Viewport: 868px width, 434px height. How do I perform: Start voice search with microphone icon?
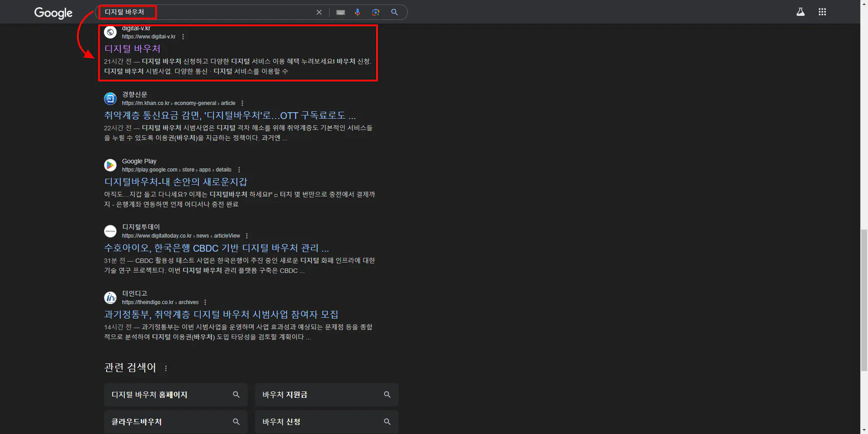point(358,12)
